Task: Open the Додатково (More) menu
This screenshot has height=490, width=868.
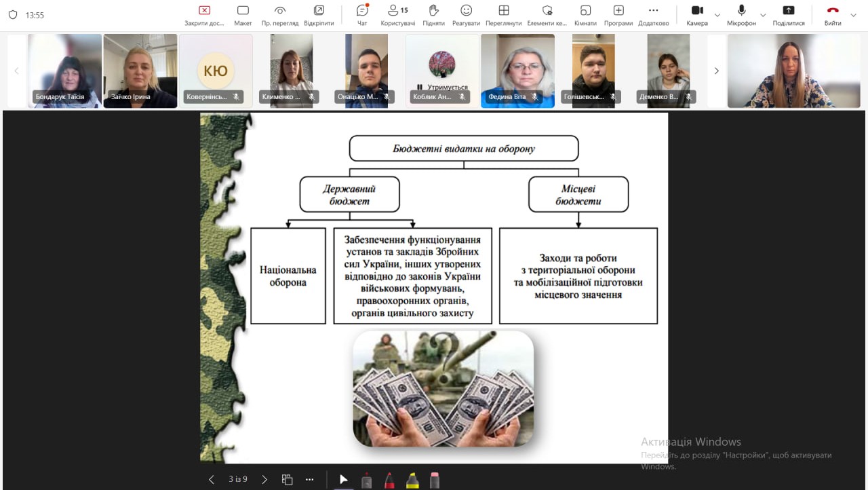Action: pos(653,15)
